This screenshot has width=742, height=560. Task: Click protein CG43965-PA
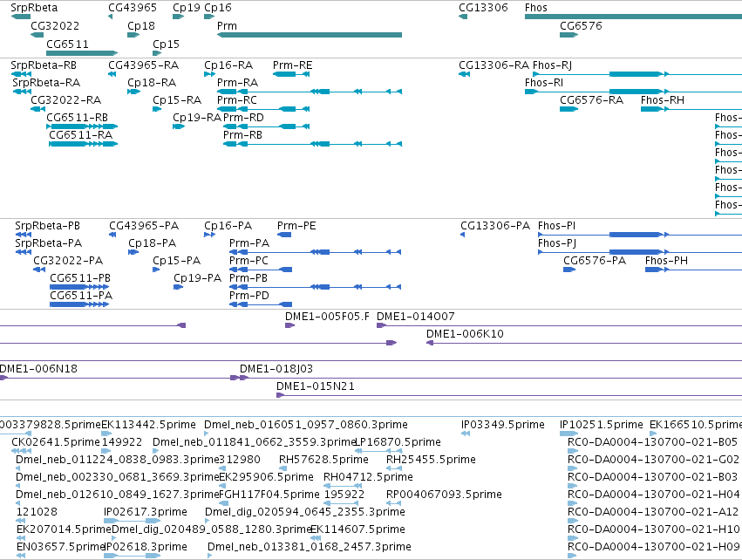tap(144, 226)
